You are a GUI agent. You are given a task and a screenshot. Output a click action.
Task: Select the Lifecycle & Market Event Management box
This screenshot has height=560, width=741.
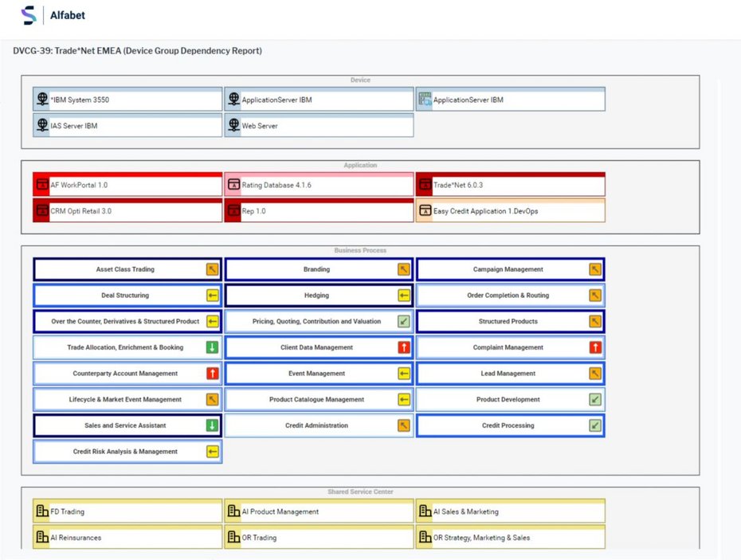click(x=127, y=399)
